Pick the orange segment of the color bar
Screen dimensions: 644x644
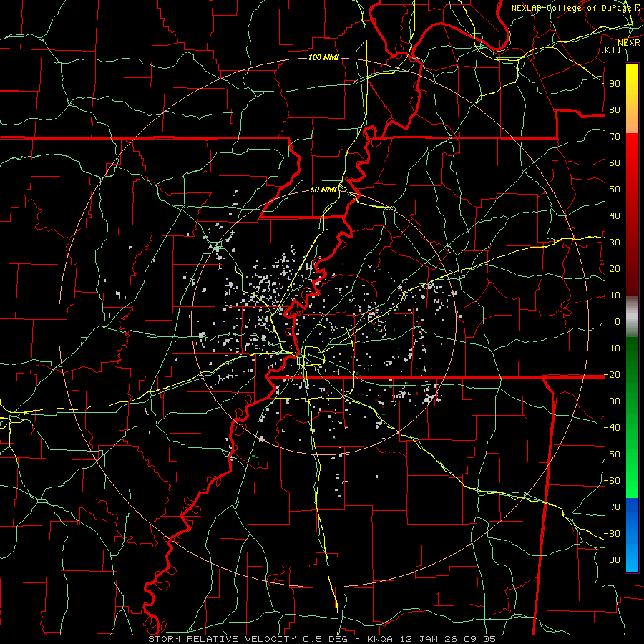[632, 122]
